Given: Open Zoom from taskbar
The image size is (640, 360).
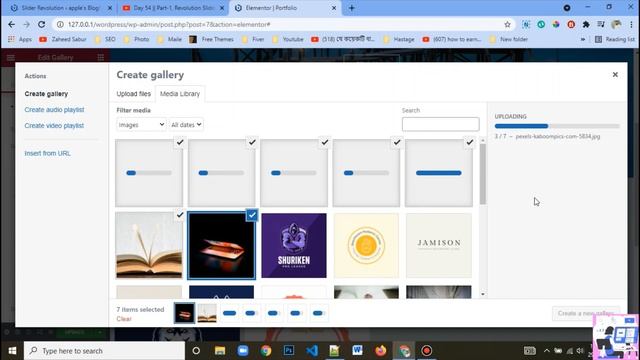Looking at the screenshot, I should coord(243,351).
